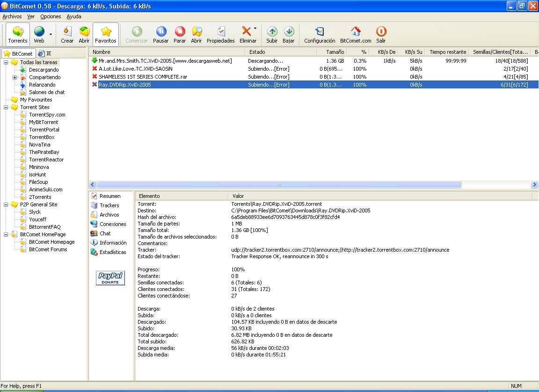The image size is (539, 392).
Task: Sort task list by Estado column
Action: tap(281, 52)
